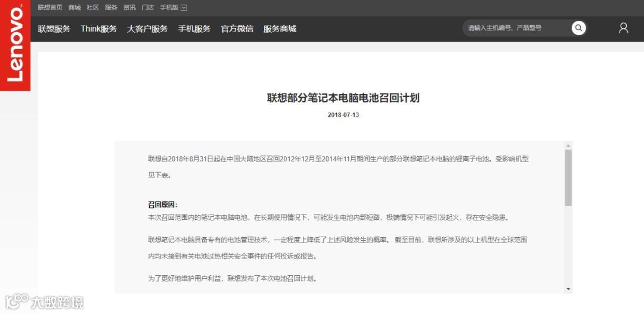Click 官方微信 menu item
Screen dimensions: 644x314
point(237,29)
